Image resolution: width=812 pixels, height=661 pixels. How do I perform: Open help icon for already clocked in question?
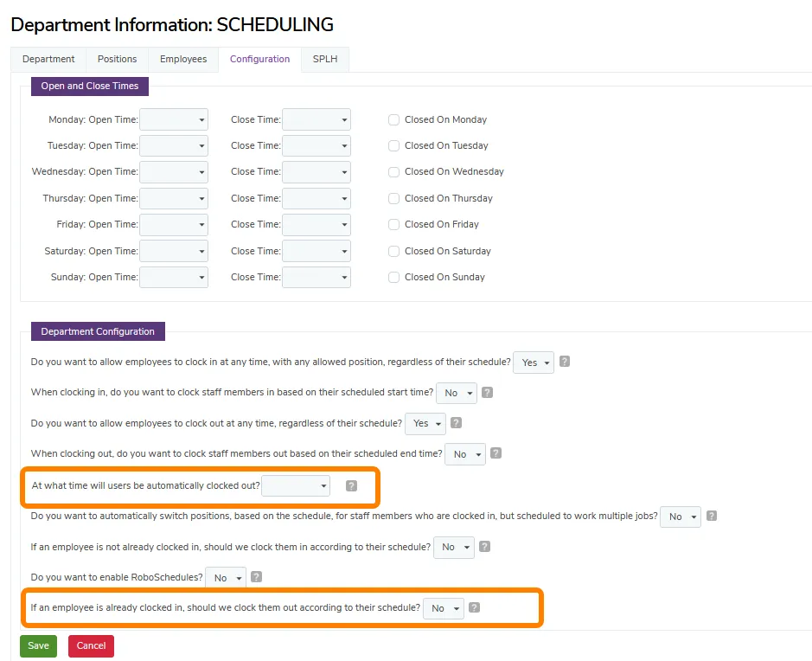[x=475, y=607]
